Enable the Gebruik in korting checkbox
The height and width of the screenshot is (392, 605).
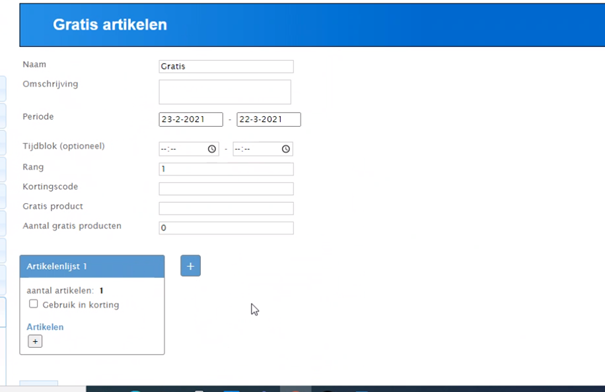point(34,304)
